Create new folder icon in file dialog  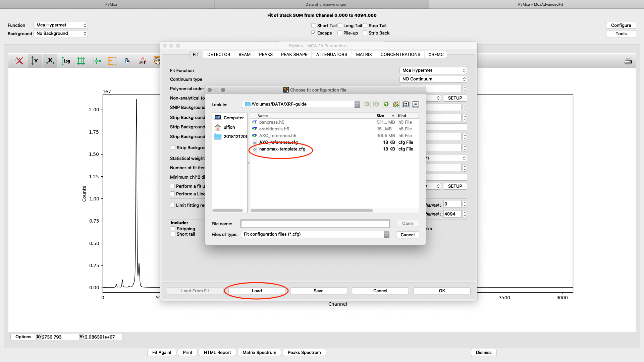pos(396,104)
